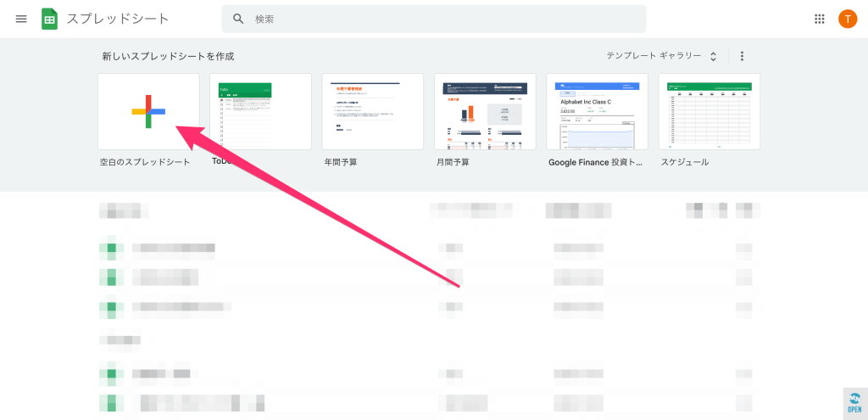Click the 空白のスプレッドシート label

point(145,162)
